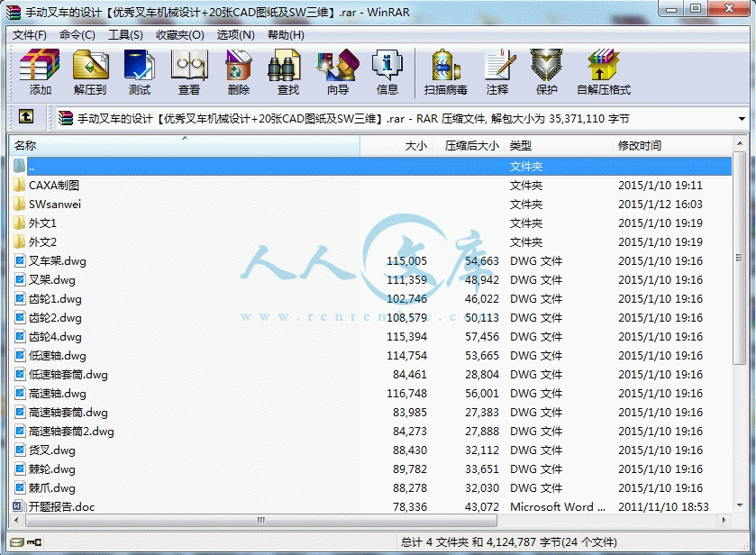
Task: Select the 外文2 folder row
Action: [x=370, y=241]
